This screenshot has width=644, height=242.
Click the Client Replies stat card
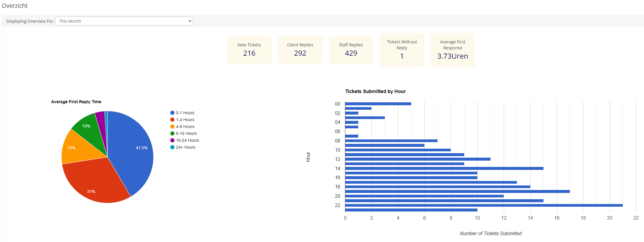[300, 50]
